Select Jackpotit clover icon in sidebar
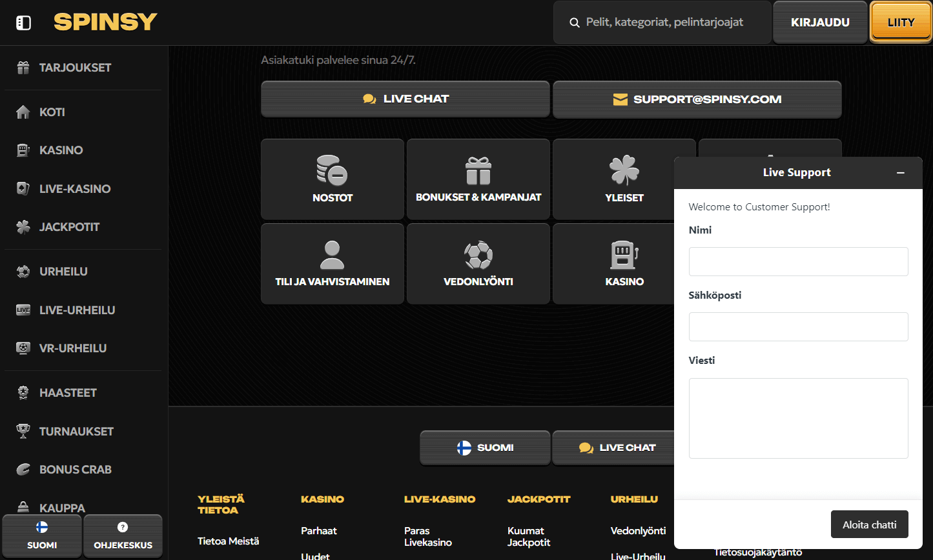933x560 pixels. pyautogui.click(x=23, y=227)
